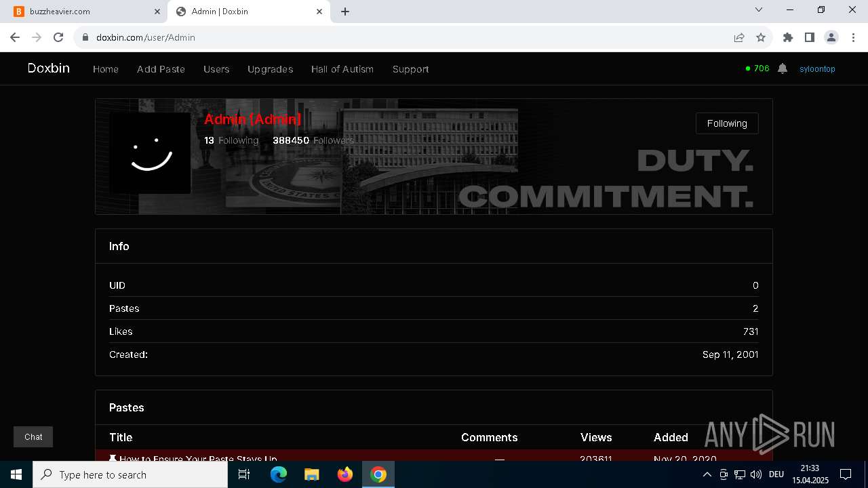868x488 pixels.
Task: Toggle the browser side panel icon
Action: click(x=810, y=37)
